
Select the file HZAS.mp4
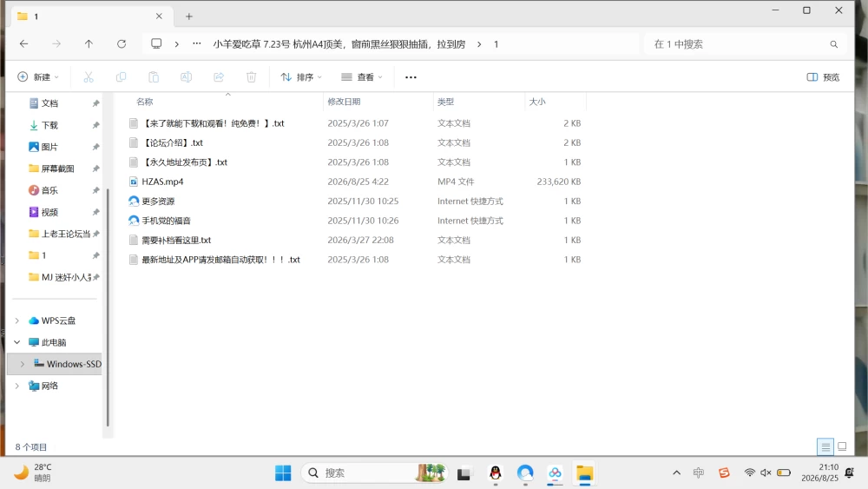(162, 182)
